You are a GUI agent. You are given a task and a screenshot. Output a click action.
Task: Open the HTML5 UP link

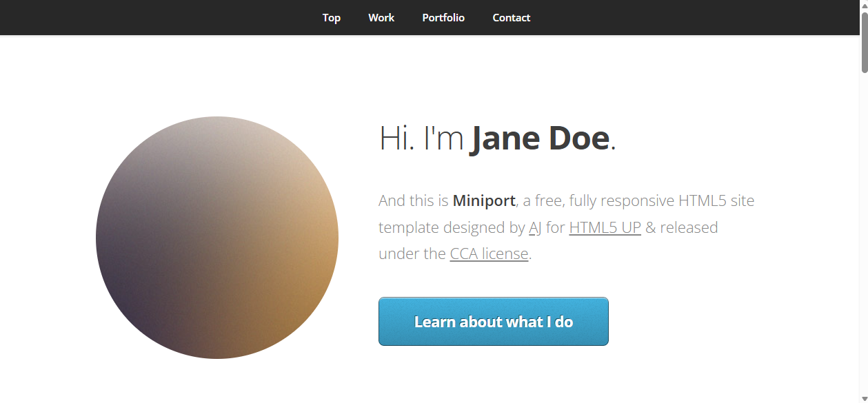605,227
